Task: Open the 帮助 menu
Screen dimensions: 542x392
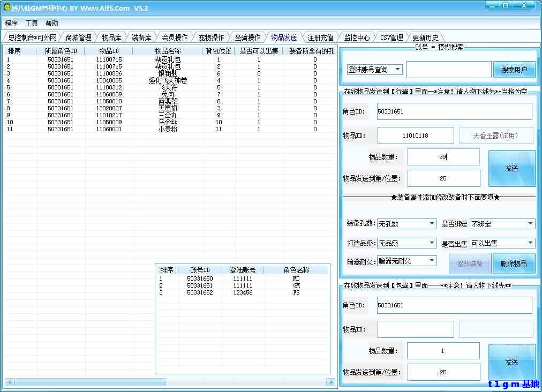Action: 52,24
